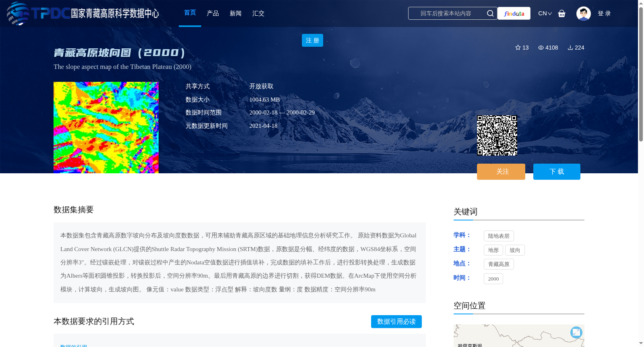Select the 地形 keyword tag
The height and width of the screenshot is (347, 644).
coord(493,250)
